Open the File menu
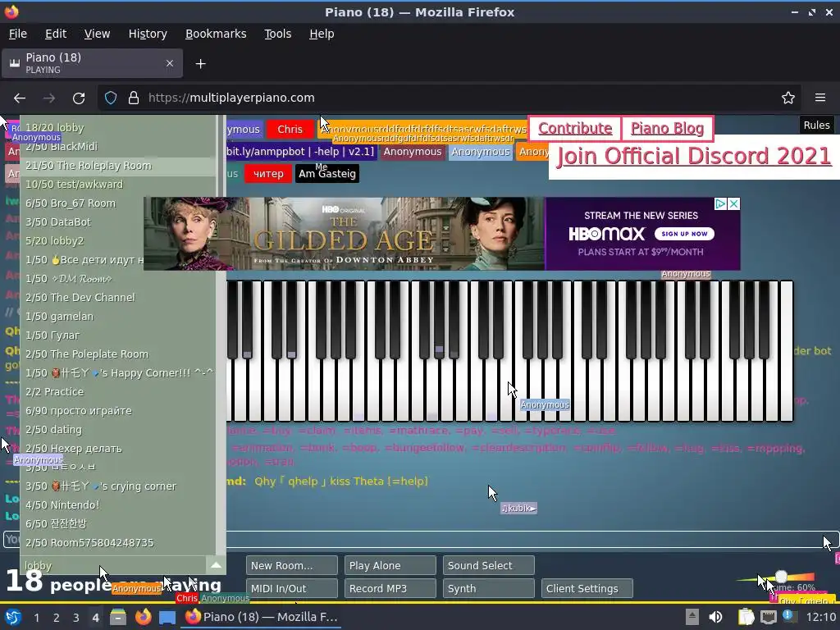This screenshot has height=630, width=840. tap(18, 34)
